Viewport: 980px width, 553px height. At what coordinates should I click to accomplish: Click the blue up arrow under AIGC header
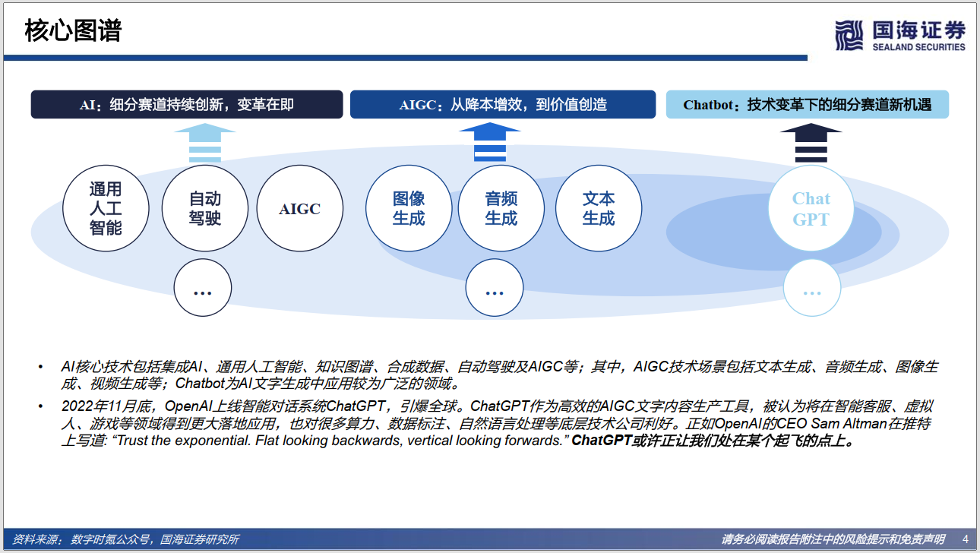click(490, 143)
